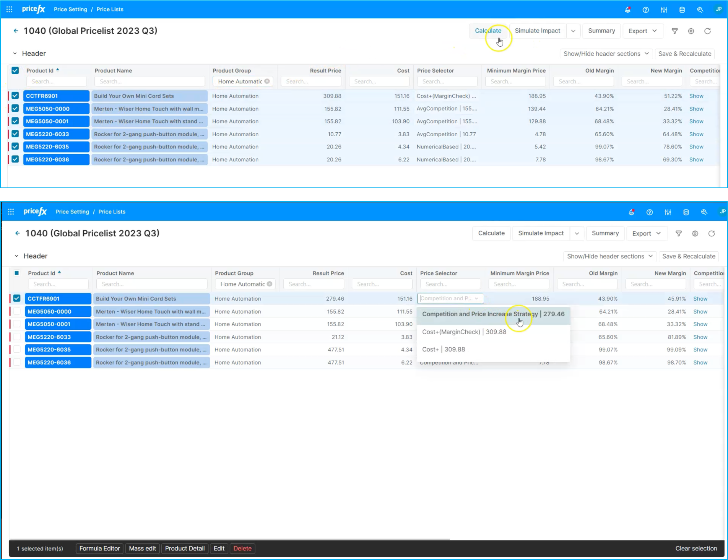Viewport: 728px width, 560px height.
Task: Uncheck the fully checked select-all header checkbox
Action: pyautogui.click(x=15, y=70)
